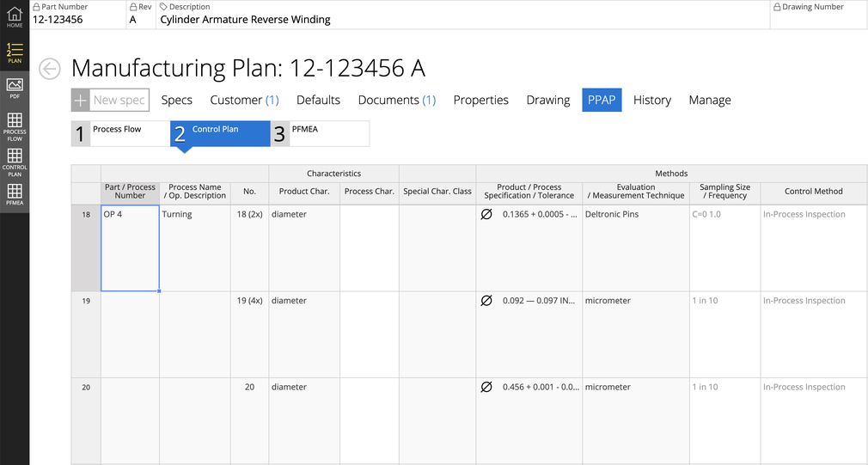Click the Home icon in sidebar

pyautogui.click(x=15, y=16)
